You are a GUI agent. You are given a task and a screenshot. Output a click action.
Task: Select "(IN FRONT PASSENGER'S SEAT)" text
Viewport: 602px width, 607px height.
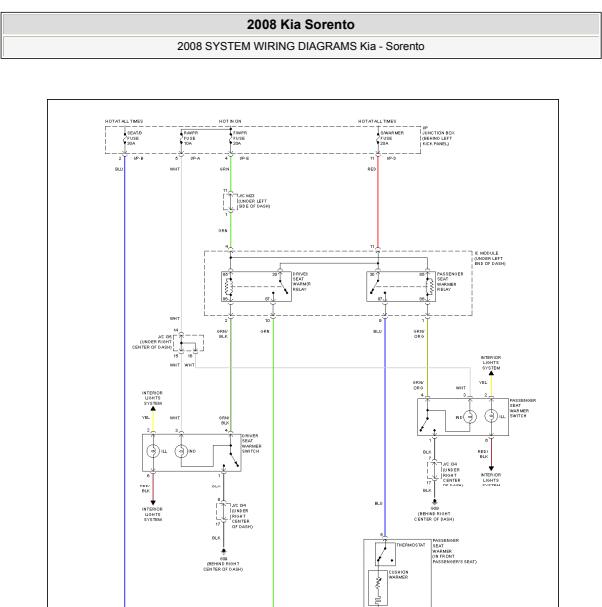[455, 559]
